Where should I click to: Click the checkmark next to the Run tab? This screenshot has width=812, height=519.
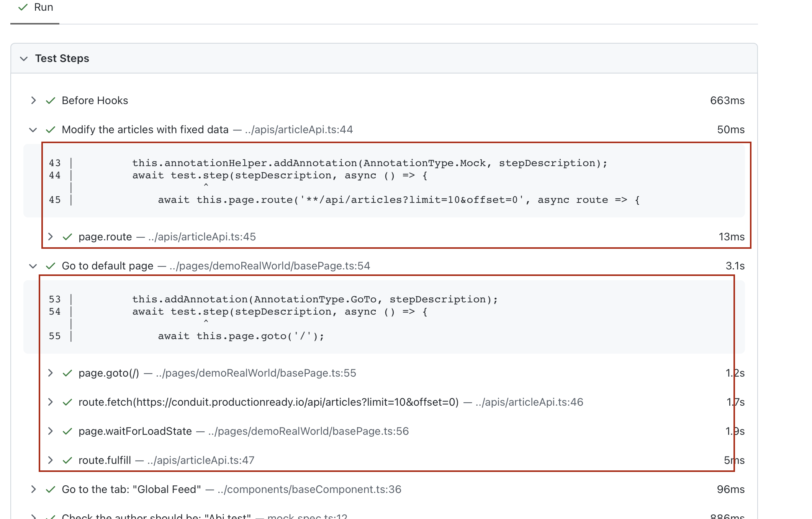23,7
